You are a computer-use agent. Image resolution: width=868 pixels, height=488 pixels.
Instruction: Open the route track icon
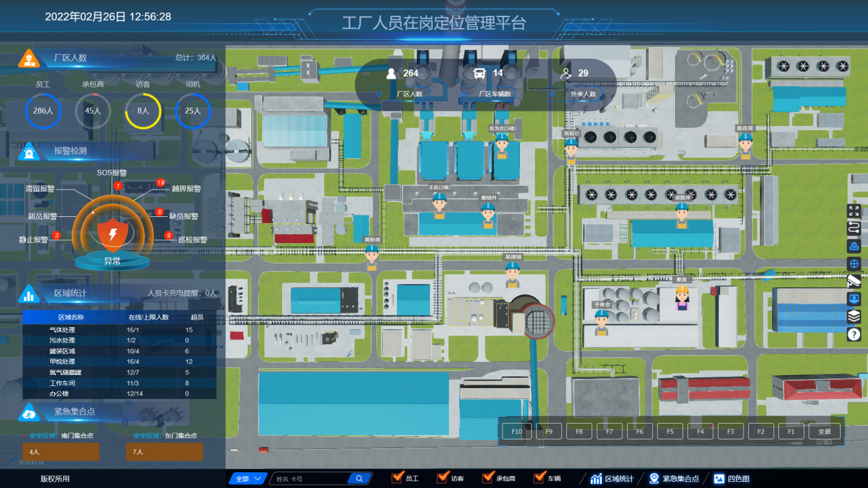[x=854, y=229]
